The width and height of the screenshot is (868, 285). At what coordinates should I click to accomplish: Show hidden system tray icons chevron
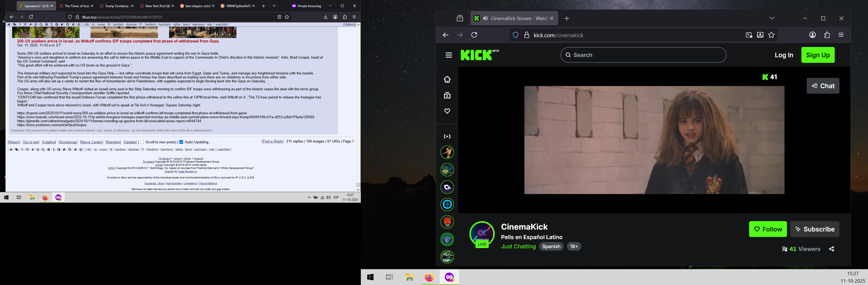(x=309, y=197)
